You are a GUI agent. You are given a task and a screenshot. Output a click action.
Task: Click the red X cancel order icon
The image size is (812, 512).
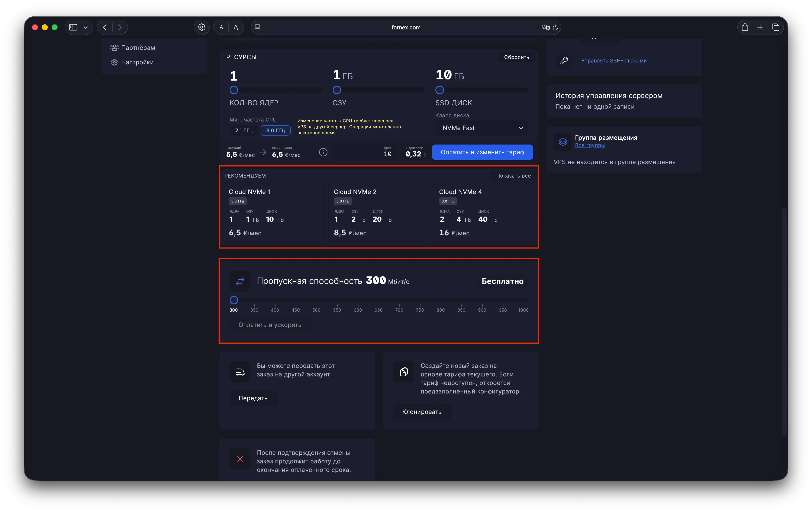(x=240, y=459)
